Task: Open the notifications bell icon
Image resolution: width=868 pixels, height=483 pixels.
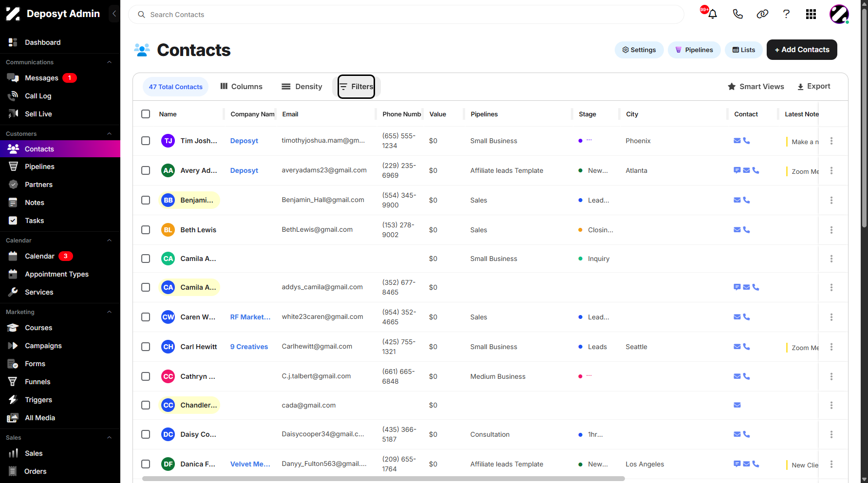Action: (713, 14)
